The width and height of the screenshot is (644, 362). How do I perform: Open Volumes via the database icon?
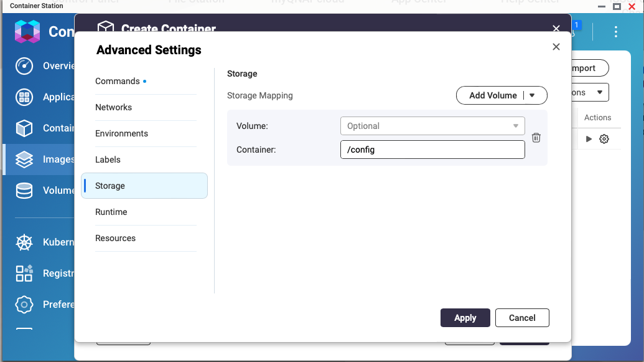24,191
